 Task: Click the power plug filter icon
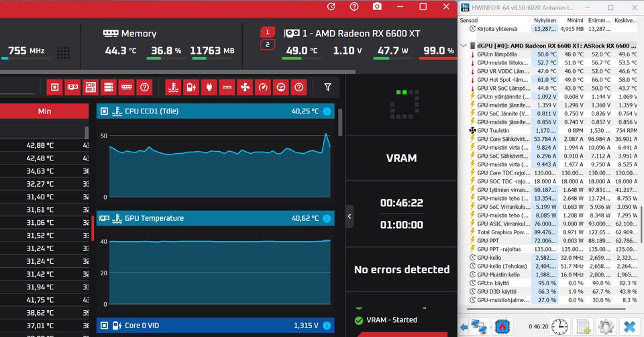[x=209, y=87]
